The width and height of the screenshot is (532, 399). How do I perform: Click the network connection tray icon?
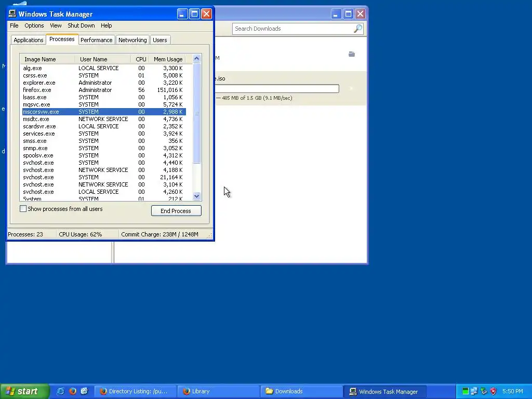pyautogui.click(x=474, y=391)
